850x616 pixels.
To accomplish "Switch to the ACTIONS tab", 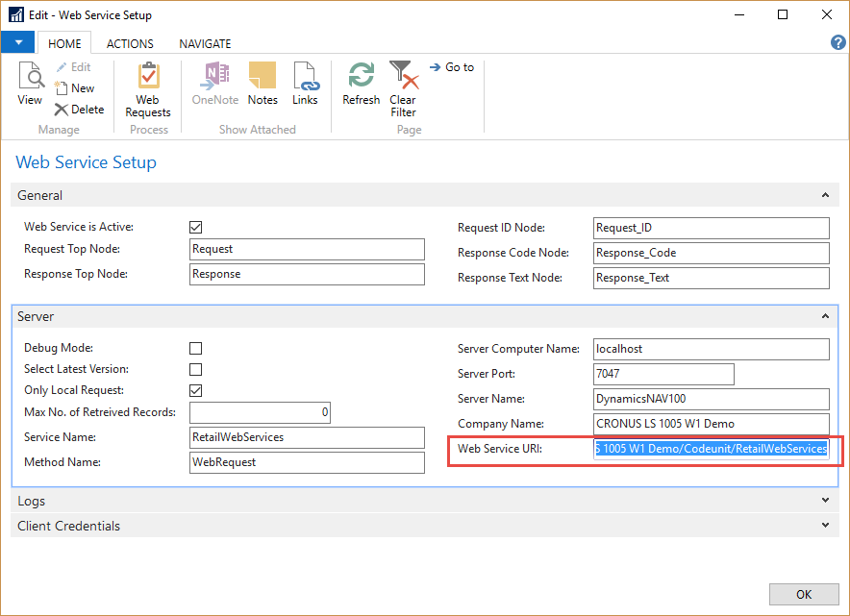I will pos(130,43).
